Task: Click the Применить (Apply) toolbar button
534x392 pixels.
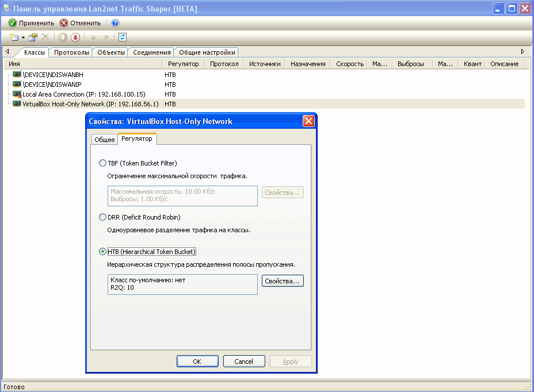Action: [31, 23]
